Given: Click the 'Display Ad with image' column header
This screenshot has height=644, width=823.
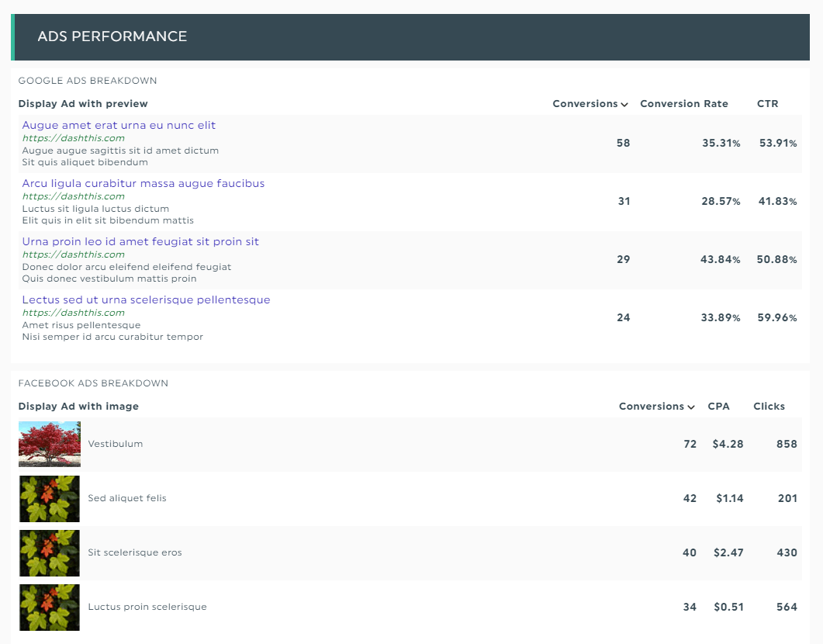Looking at the screenshot, I should coord(78,407).
